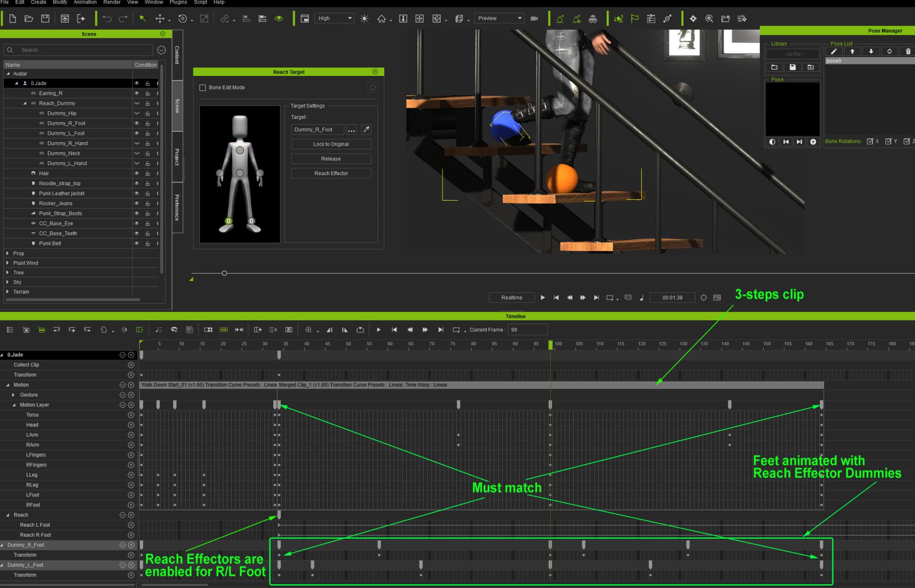
Task: Click the Redo arrow icon
Action: pyautogui.click(x=123, y=19)
